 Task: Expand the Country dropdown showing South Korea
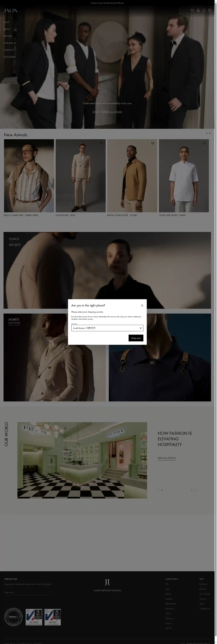[x=107, y=328]
